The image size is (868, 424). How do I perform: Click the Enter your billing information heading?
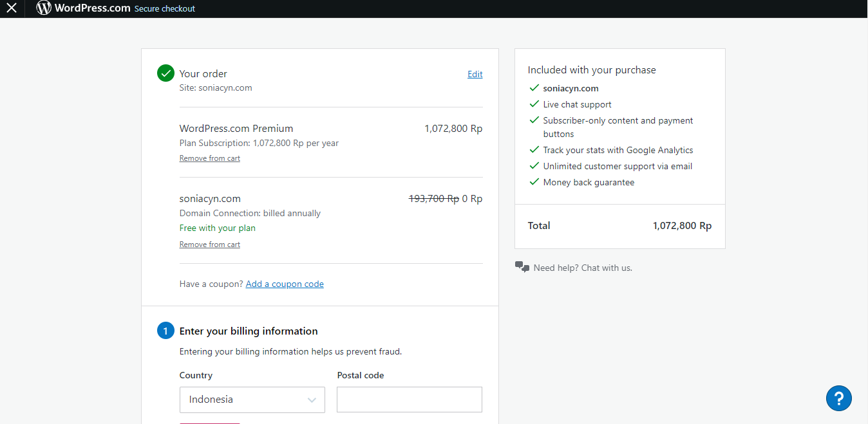pos(249,331)
